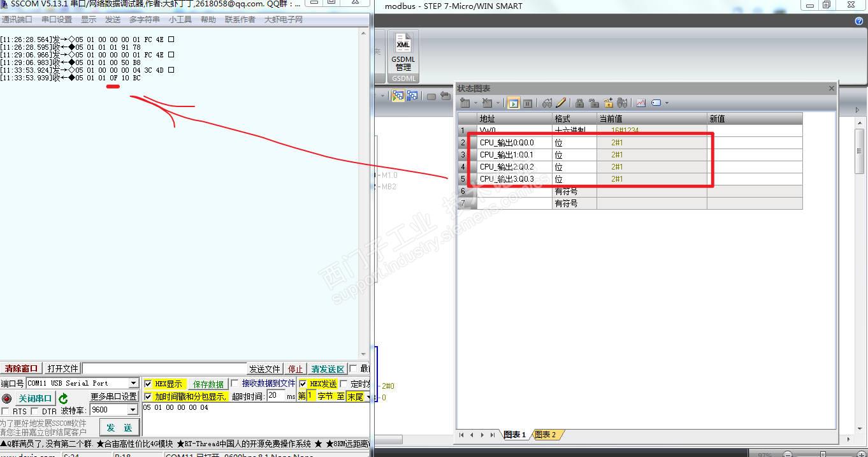Enable the 定时发送 checkbox
The width and height of the screenshot is (868, 457).
click(344, 384)
